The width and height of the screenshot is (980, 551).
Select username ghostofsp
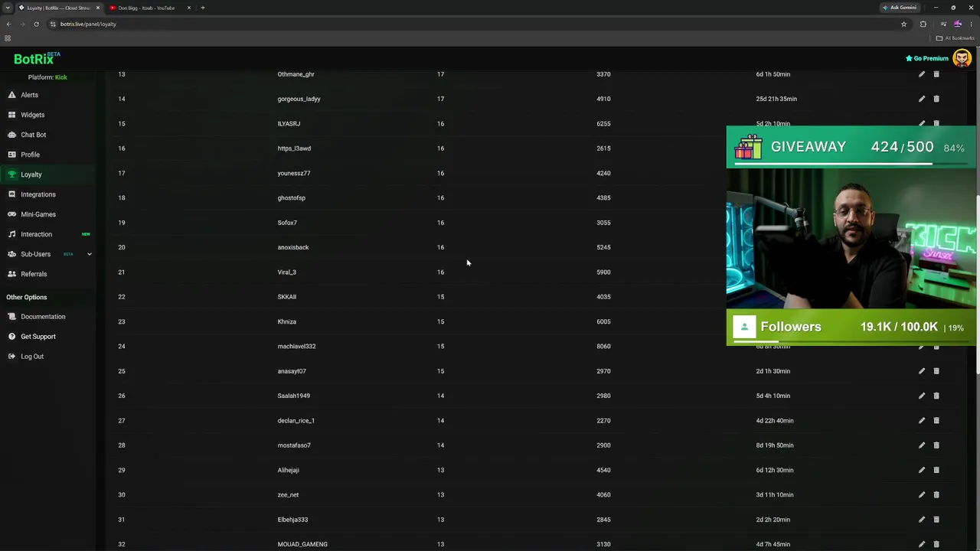tap(291, 197)
